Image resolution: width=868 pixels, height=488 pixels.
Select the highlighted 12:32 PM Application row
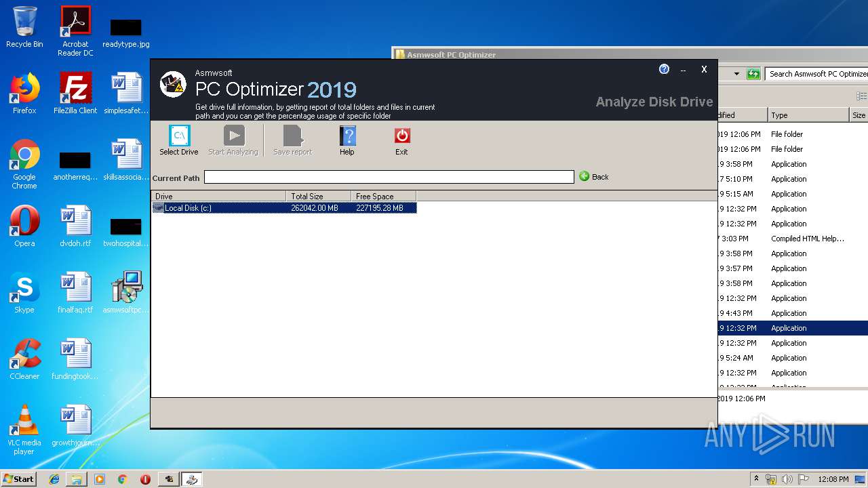793,328
